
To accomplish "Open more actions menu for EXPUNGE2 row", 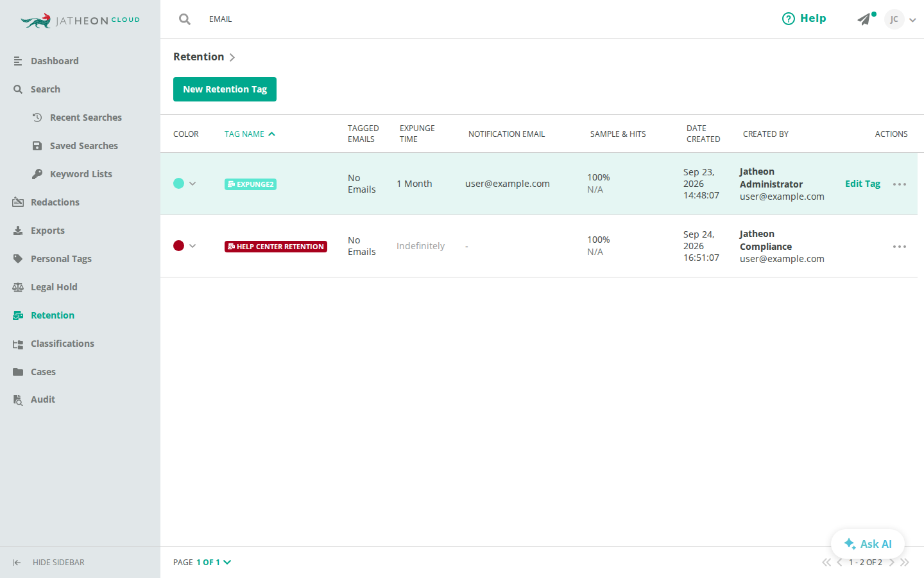I will [900, 184].
